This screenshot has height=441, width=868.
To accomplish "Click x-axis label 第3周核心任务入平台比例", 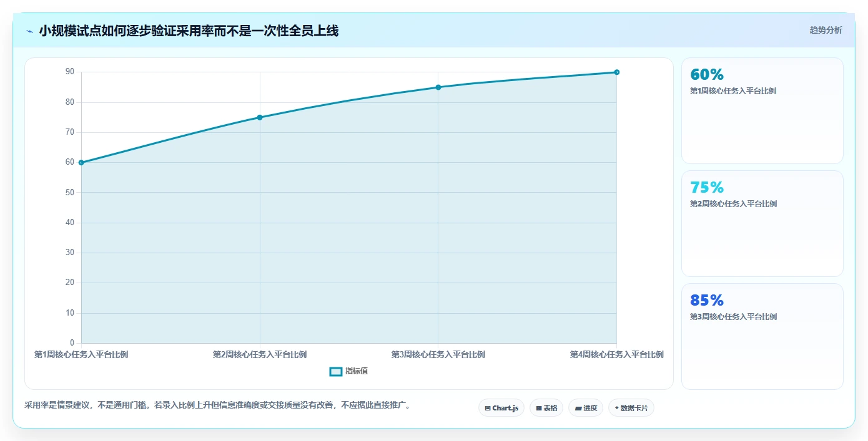I will pos(438,355).
